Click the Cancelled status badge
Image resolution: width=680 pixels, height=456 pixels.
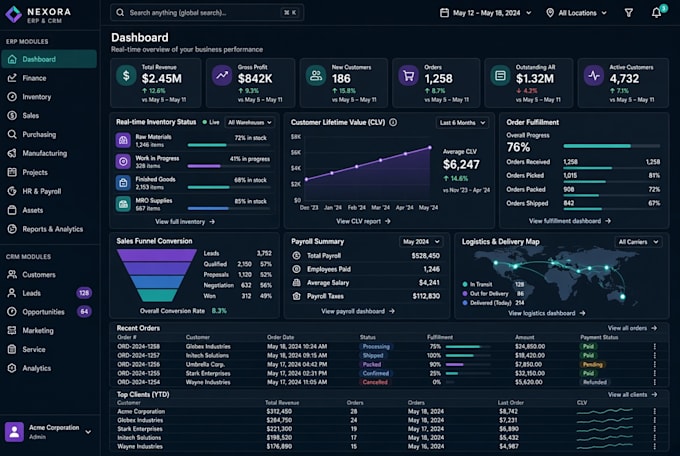374,382
